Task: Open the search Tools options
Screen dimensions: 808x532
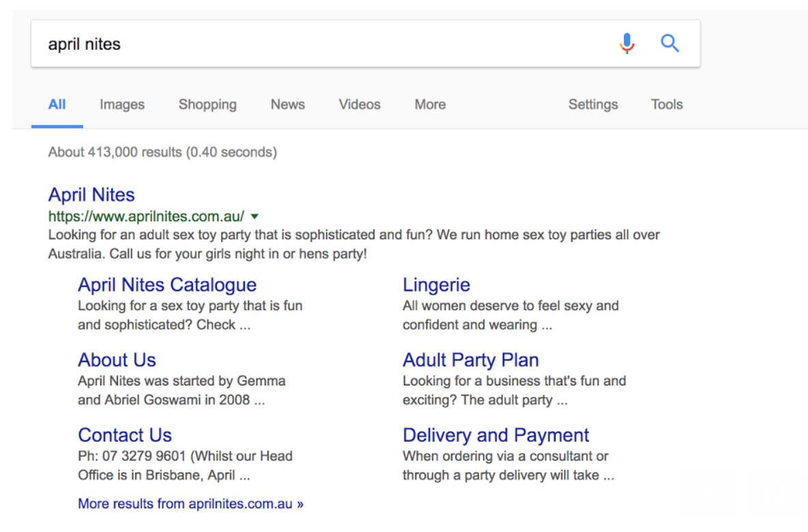Action: 667,104
